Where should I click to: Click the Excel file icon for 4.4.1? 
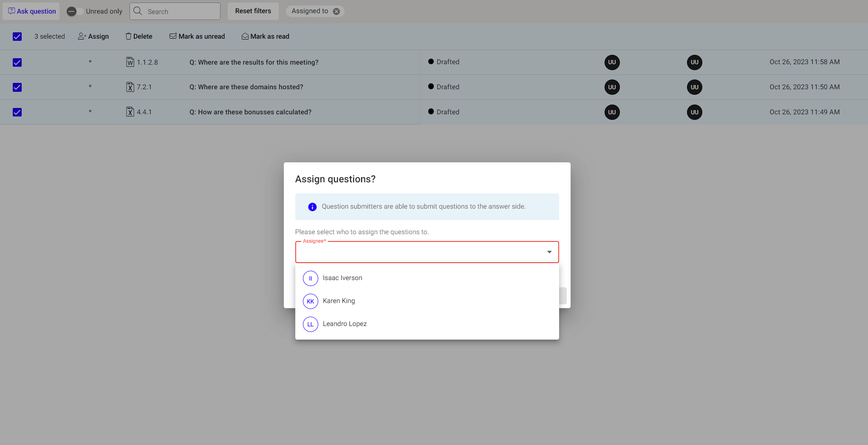pos(130,112)
